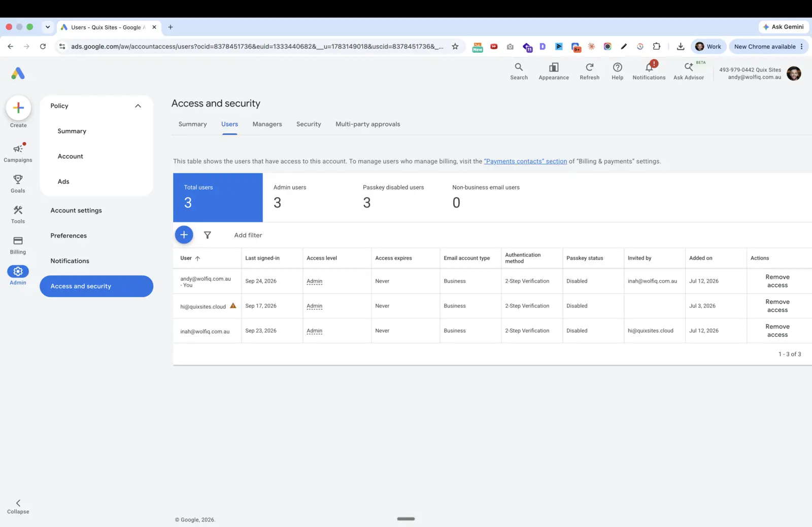Switch to the Summary tab

point(192,124)
